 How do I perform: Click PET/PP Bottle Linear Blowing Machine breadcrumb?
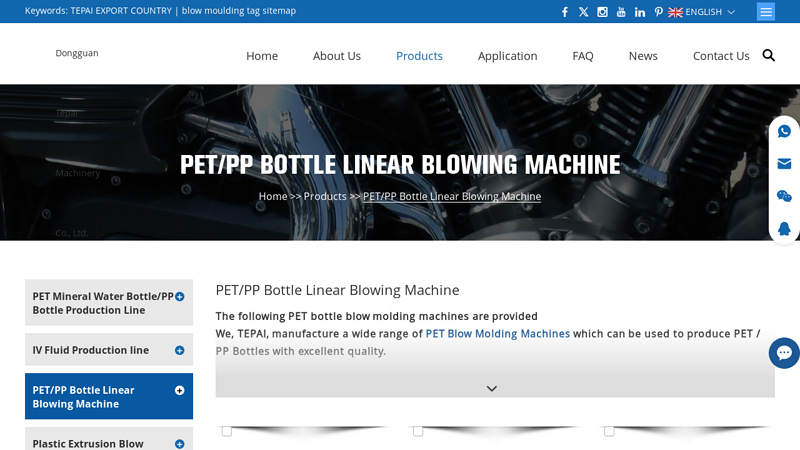click(452, 196)
